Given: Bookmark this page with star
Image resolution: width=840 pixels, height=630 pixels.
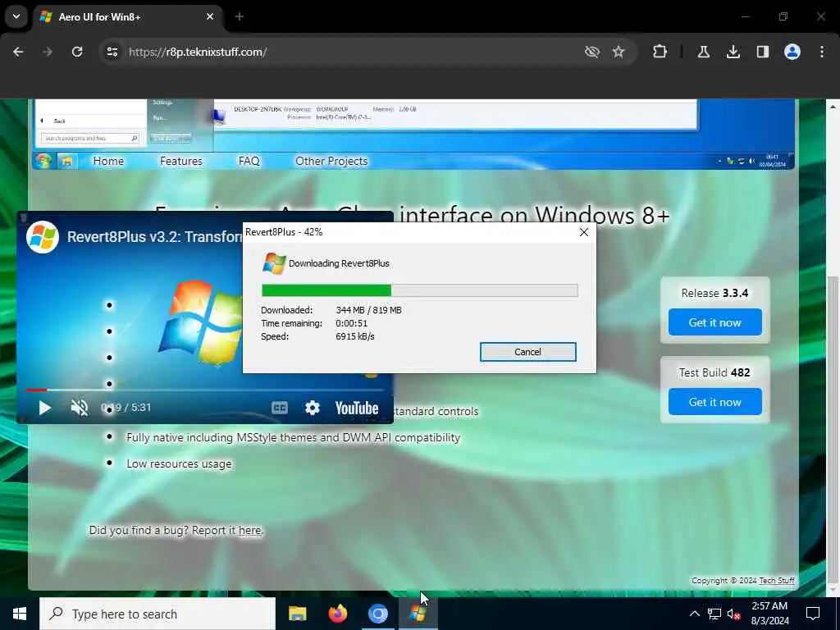Looking at the screenshot, I should point(619,52).
